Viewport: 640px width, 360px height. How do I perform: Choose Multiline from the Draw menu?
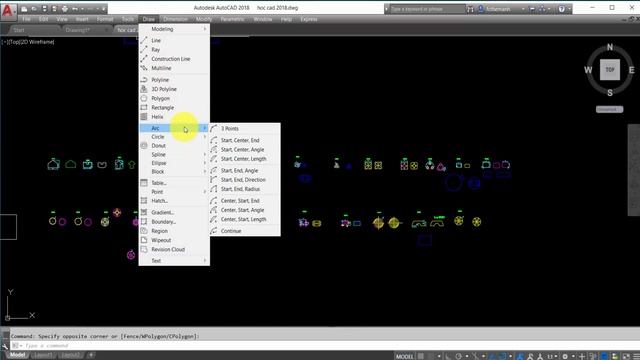pyautogui.click(x=174, y=68)
